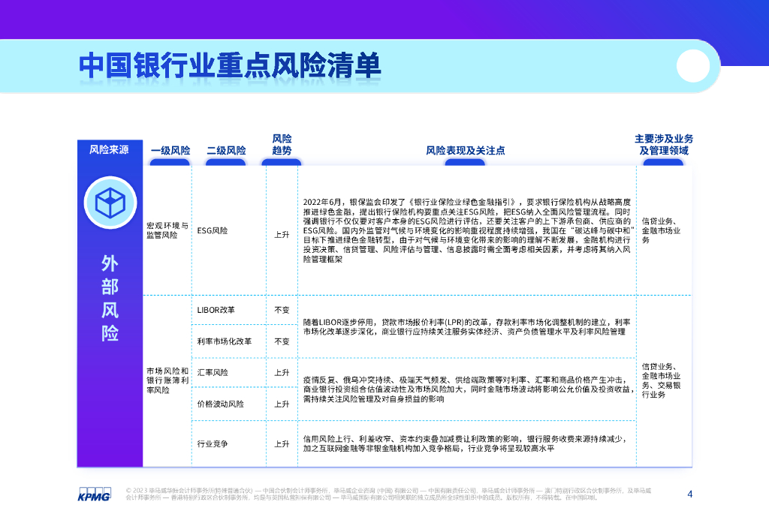
Task: Select the 市场风险和银行账簿利率风险 category cell
Action: pyautogui.click(x=167, y=380)
